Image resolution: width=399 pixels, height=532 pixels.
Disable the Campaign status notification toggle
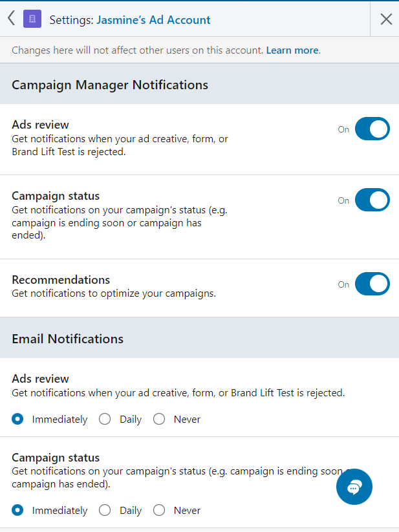pos(372,200)
